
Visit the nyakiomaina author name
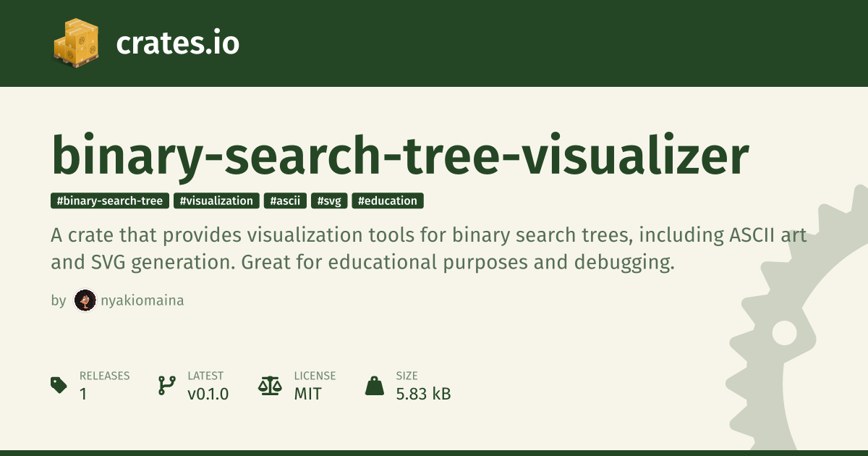tap(142, 300)
